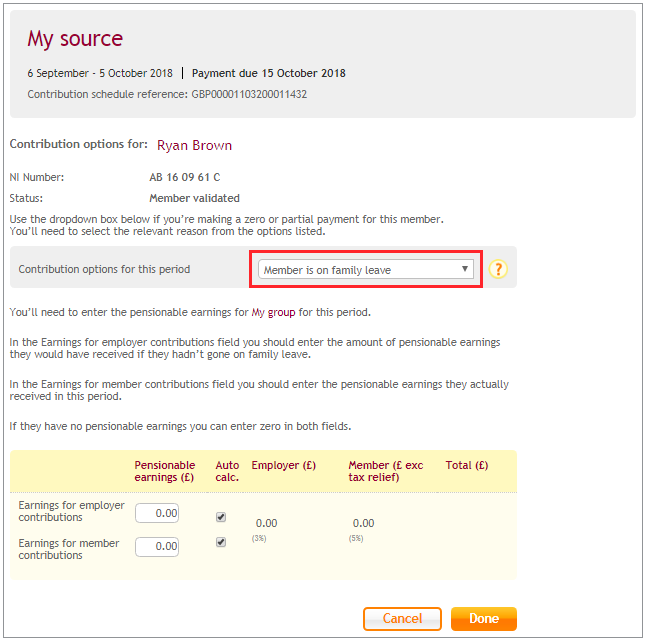Click the Earnings for member contributions input
Image resolution: width=648 pixels, height=643 pixels.
[157, 547]
